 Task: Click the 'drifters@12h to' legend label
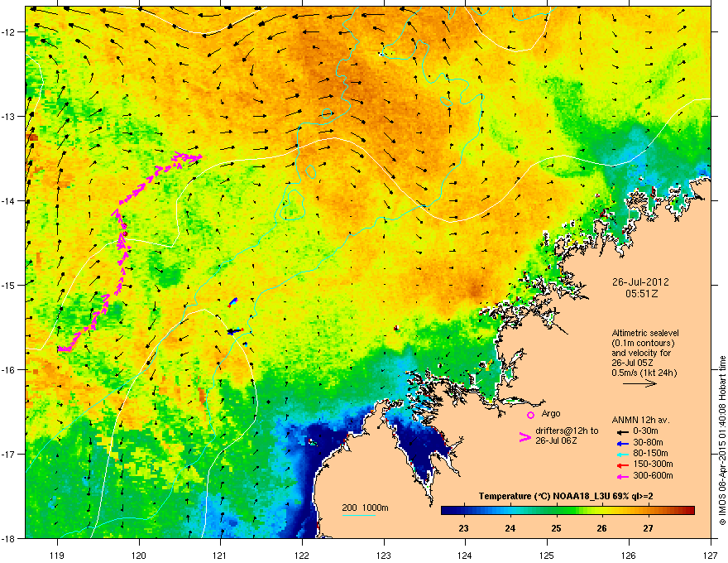pyautogui.click(x=567, y=431)
